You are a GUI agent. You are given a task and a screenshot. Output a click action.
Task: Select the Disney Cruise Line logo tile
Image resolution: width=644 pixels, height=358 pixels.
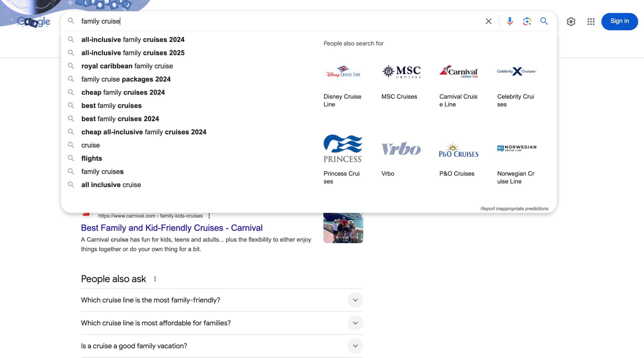coord(343,72)
